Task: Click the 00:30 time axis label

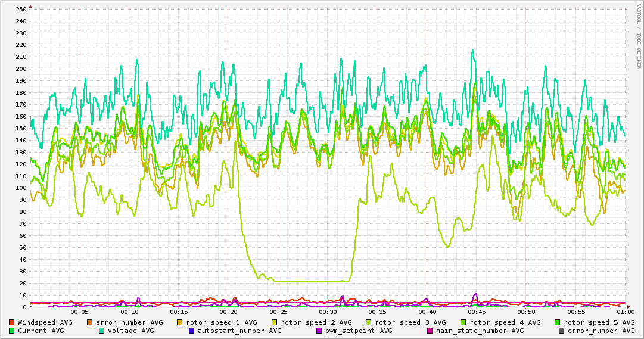Action: (x=328, y=312)
